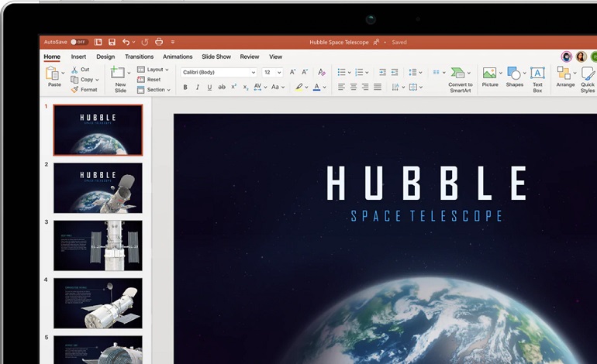The image size is (597, 364).
Task: Click the Shapes icon
Action: point(513,73)
